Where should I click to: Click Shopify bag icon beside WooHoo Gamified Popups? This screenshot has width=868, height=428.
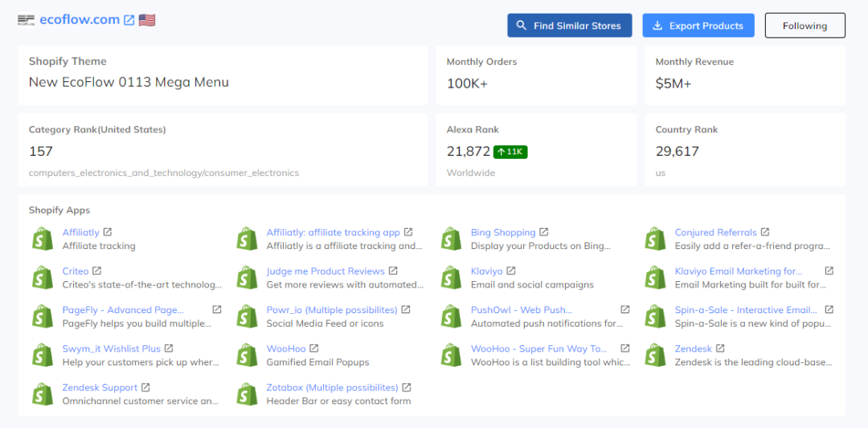[x=247, y=356]
